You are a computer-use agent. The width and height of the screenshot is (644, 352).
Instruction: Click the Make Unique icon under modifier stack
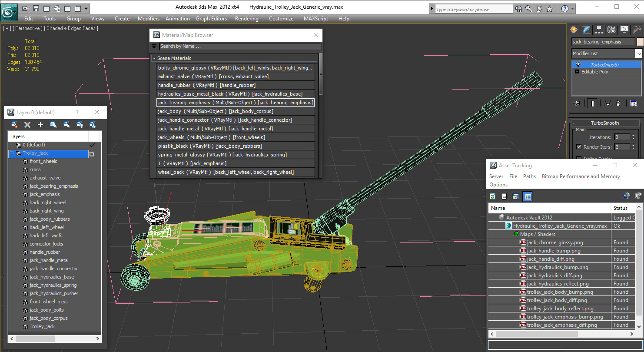607,103
